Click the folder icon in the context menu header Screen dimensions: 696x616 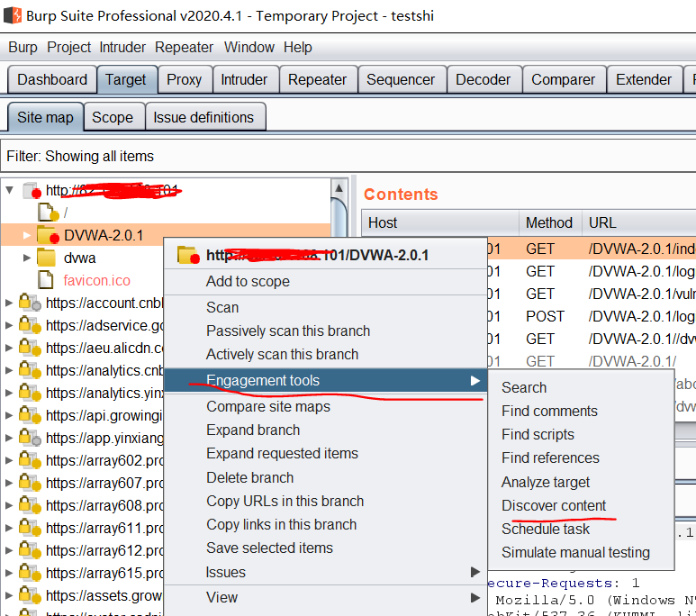click(188, 255)
